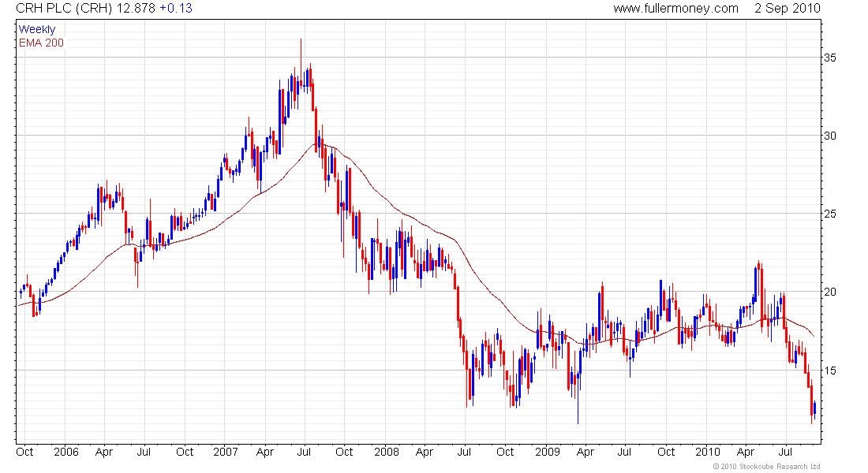Click the last blue candle near 12.878

[x=814, y=409]
